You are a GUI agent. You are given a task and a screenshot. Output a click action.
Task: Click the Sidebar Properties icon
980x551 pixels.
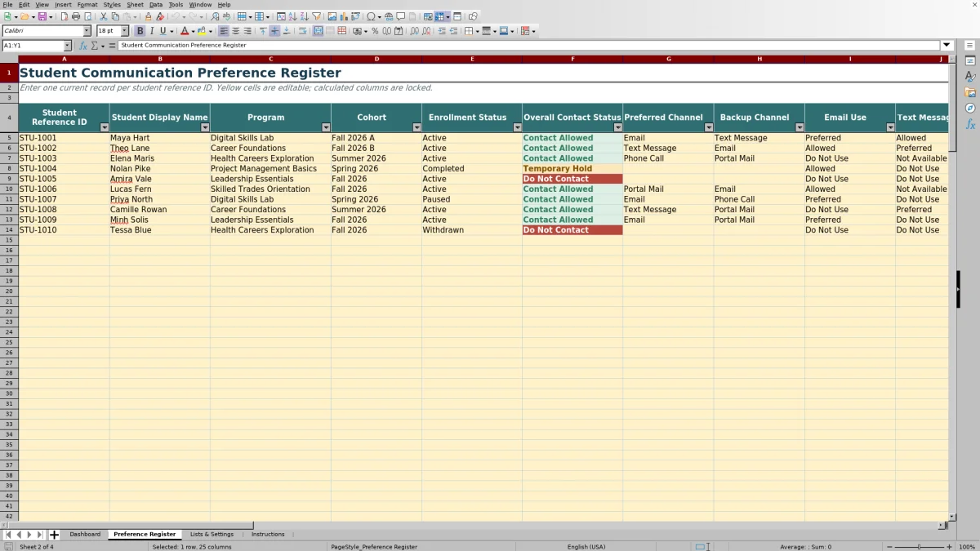(970, 61)
